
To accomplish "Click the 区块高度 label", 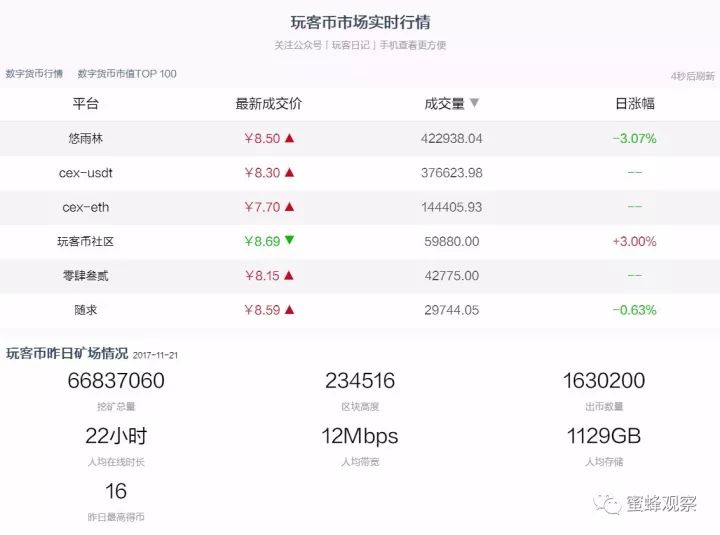I will click(x=360, y=406).
